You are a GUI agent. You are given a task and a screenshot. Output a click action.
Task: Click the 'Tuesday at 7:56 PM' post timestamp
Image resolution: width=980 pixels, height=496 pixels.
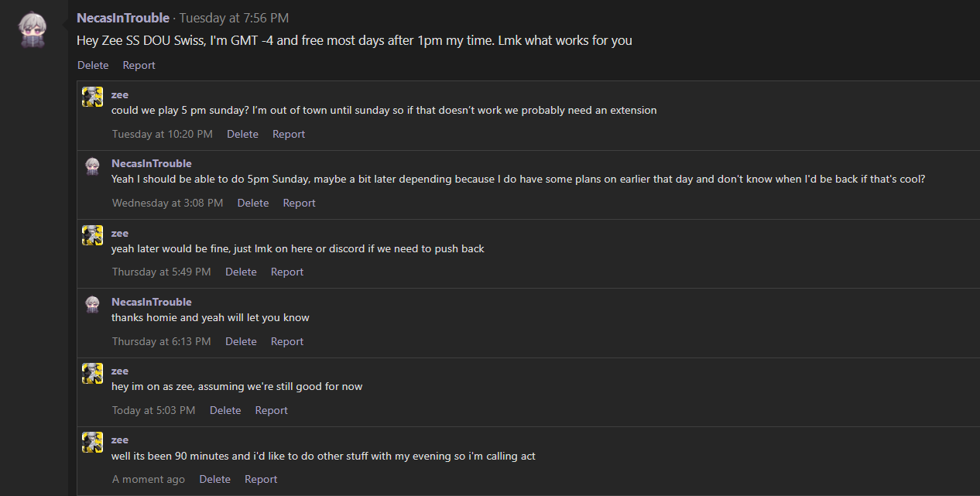click(234, 18)
